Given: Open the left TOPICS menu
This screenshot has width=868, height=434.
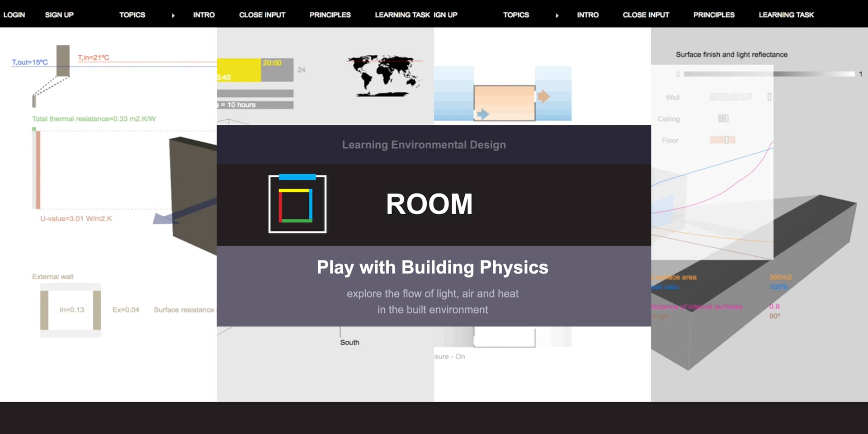Looking at the screenshot, I should [132, 15].
